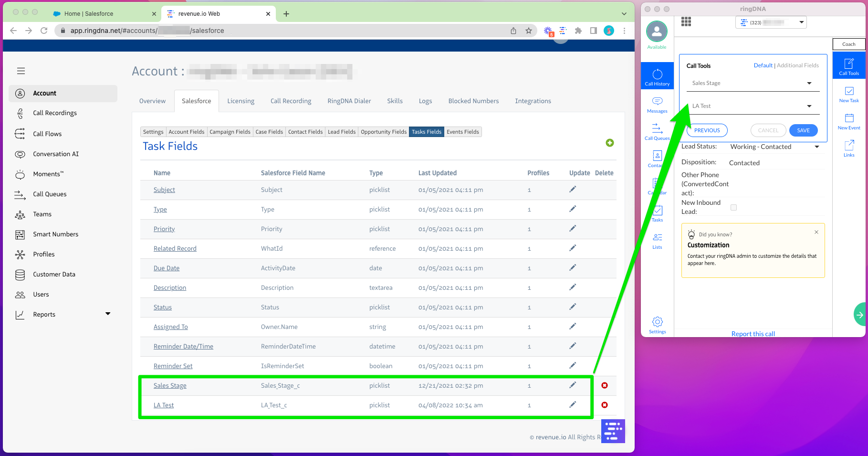Edit the Sales Stage row pencil icon
Image resolution: width=868 pixels, height=456 pixels.
click(573, 385)
